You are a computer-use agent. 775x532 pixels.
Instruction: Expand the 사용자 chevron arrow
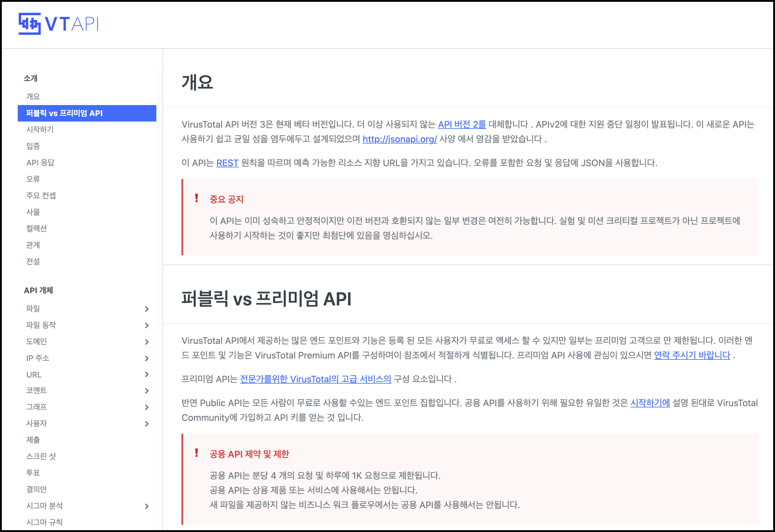point(147,424)
